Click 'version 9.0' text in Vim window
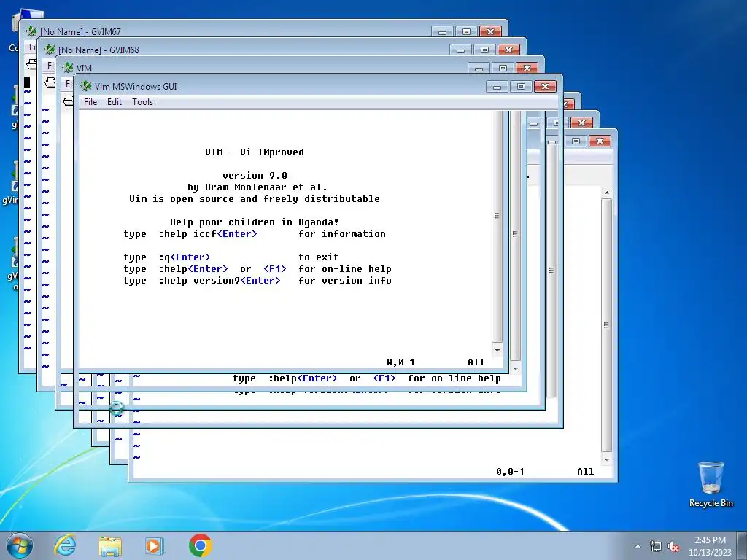 pyautogui.click(x=255, y=175)
